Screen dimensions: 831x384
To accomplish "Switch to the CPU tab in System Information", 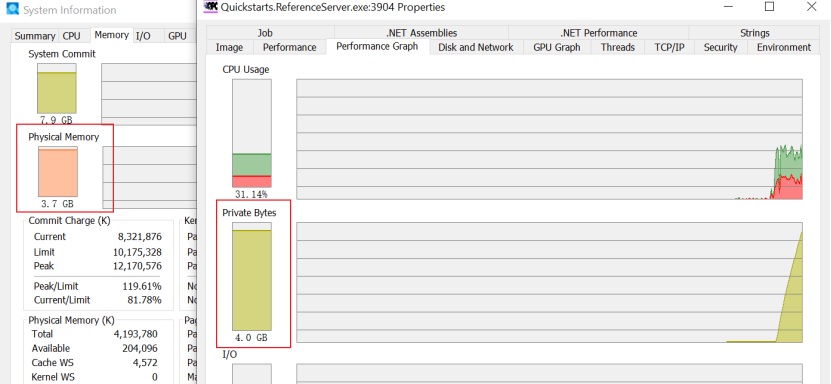I will 72,36.
